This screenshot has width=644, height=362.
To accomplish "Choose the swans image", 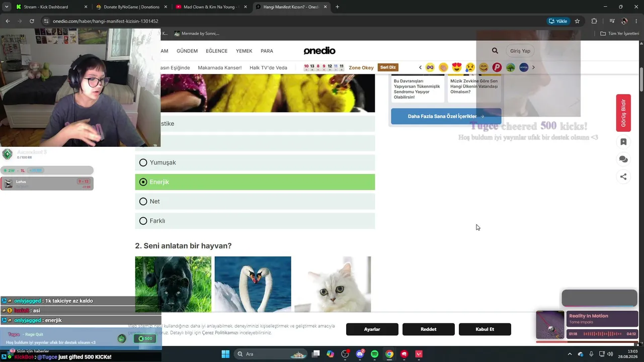I will click(253, 285).
